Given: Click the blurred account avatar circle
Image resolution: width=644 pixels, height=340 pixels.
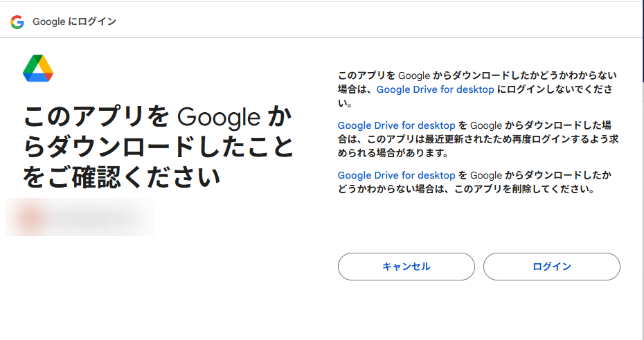Looking at the screenshot, I should click(30, 217).
